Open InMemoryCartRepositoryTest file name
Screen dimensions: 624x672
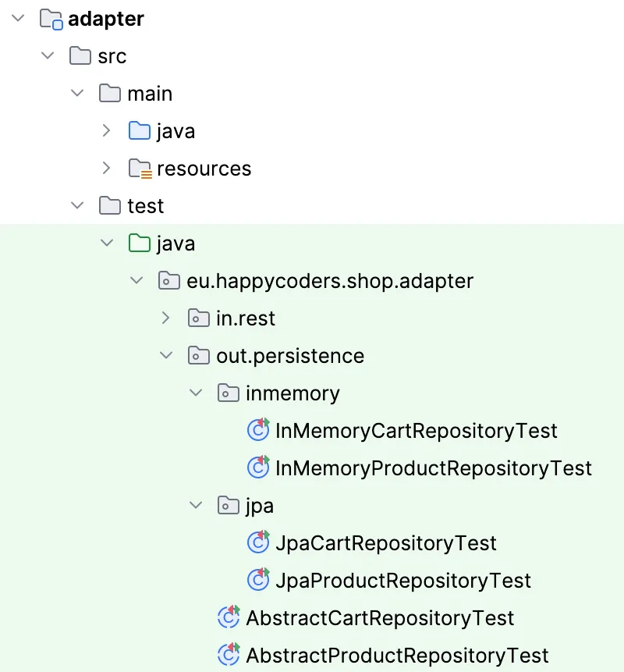pos(417,431)
